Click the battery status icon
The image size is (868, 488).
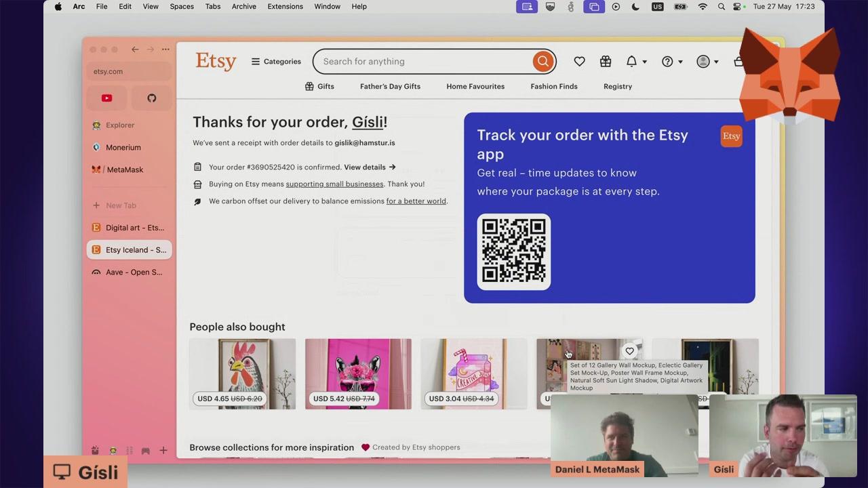[680, 7]
